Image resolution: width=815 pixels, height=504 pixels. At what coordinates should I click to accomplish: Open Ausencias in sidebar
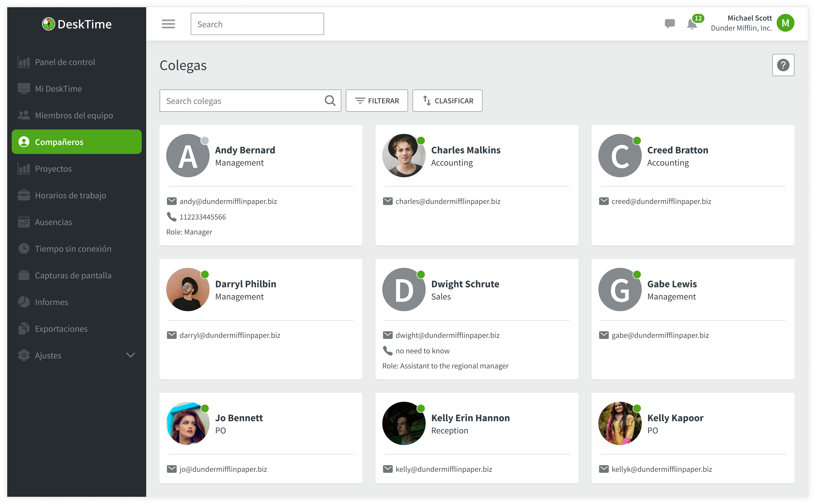[x=77, y=222]
